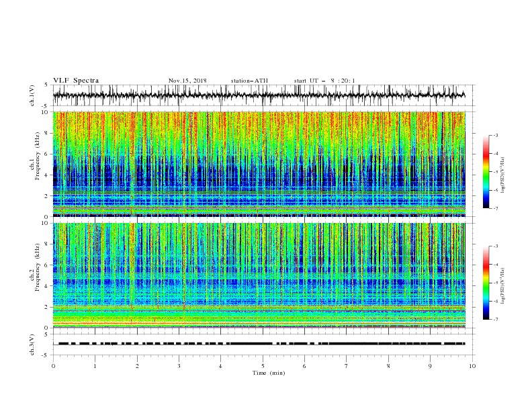Click the date 'Nov.15, 2018'
This screenshot has height=411, width=532.
click(187, 81)
